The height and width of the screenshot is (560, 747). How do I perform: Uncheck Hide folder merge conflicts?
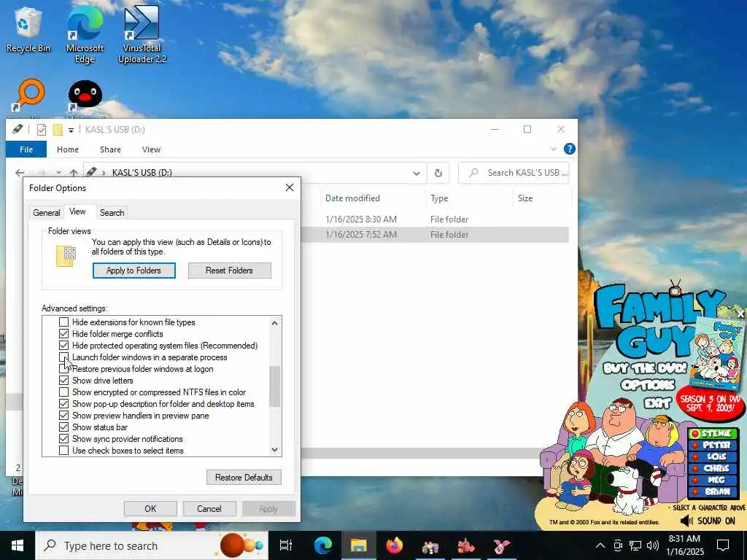click(63, 334)
